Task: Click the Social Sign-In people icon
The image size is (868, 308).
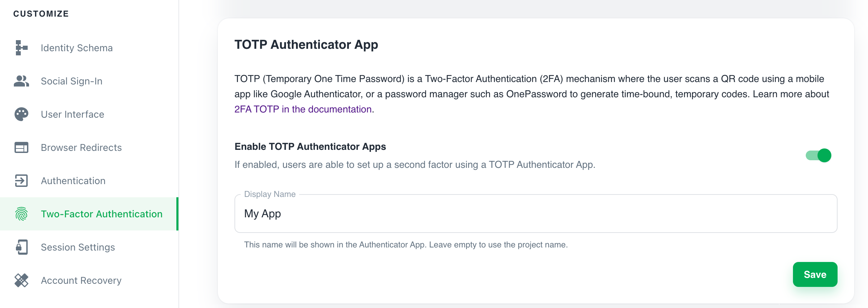Action: coord(21,81)
